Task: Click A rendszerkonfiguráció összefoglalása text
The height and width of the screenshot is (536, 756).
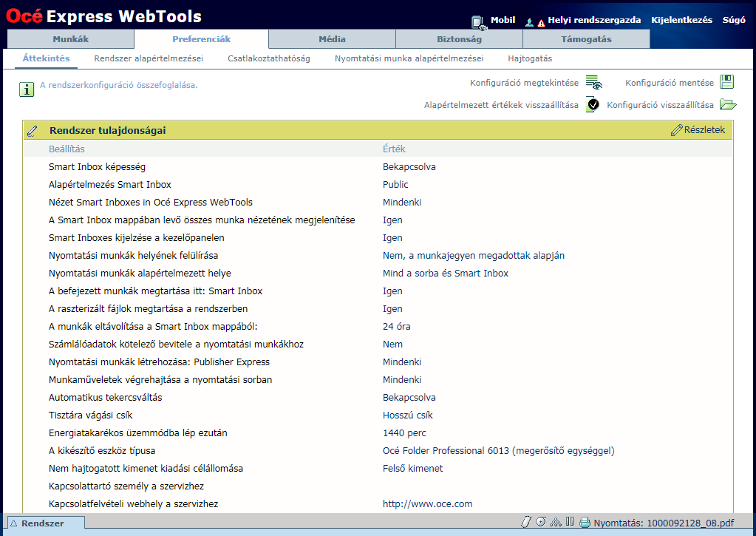Action: pos(118,86)
